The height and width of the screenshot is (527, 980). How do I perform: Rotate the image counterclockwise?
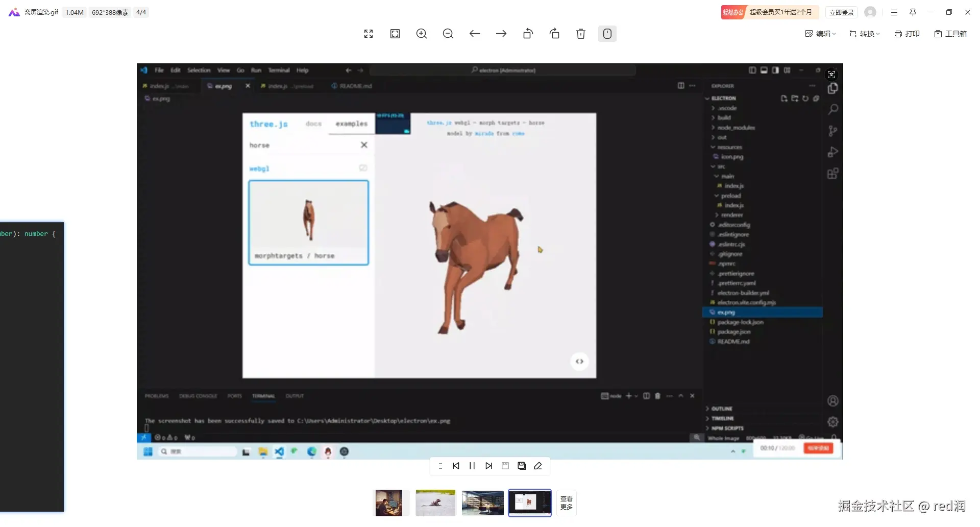click(x=528, y=34)
